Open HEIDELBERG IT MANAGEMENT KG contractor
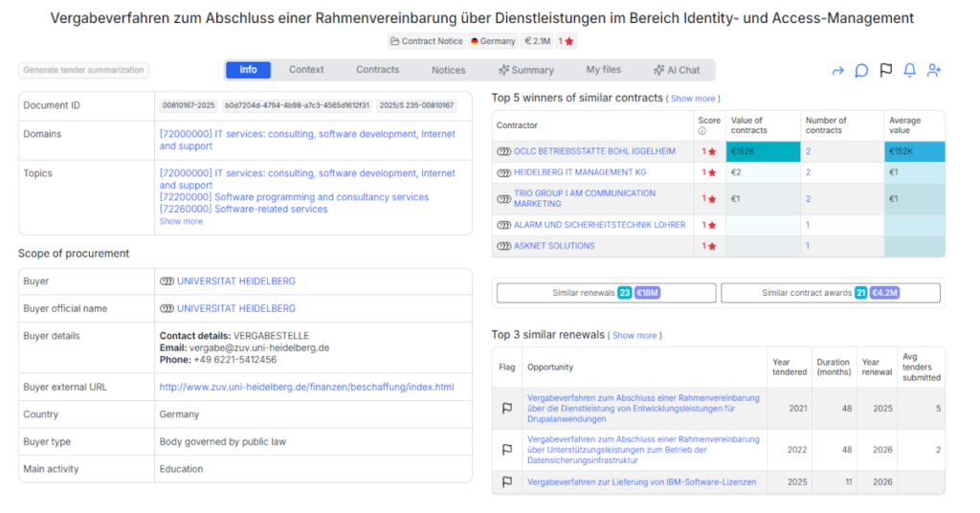The width and height of the screenshot is (980, 513). [580, 172]
